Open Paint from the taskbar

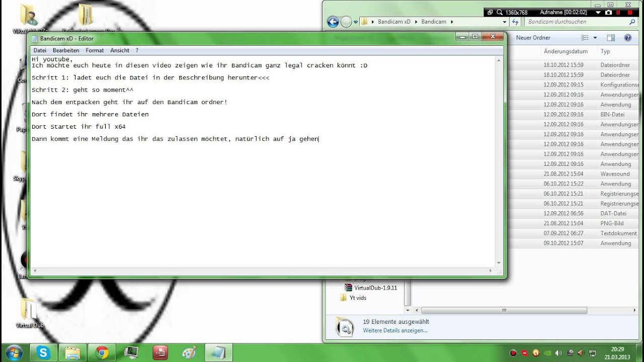(190, 352)
